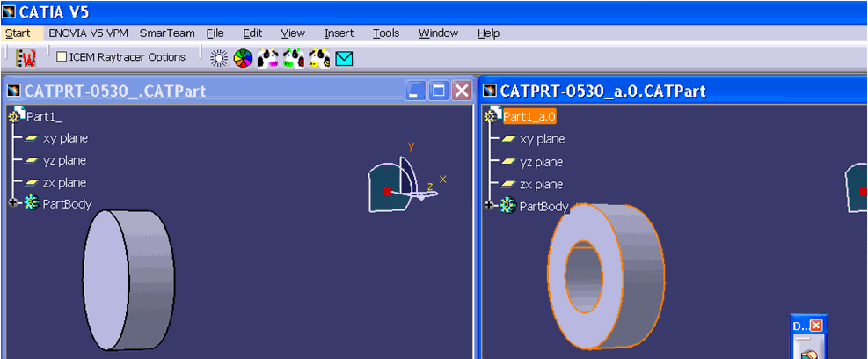Click the sun light source icon
The image size is (868, 359).
tap(220, 58)
